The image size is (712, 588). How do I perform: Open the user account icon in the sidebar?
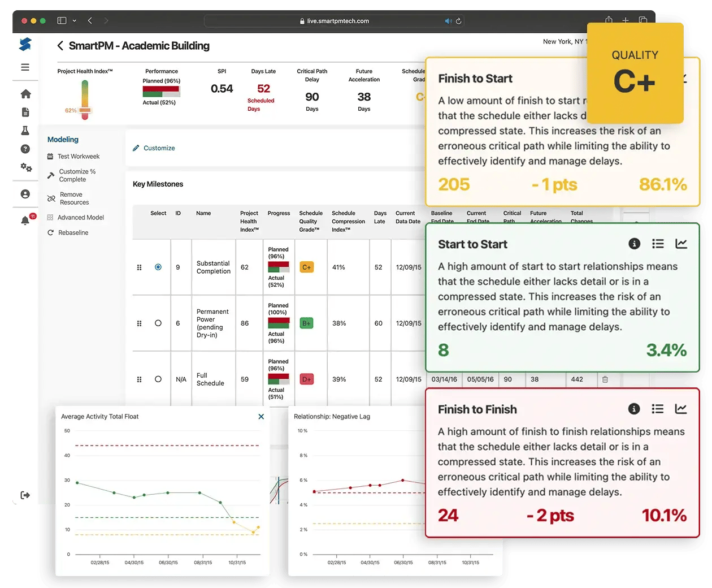tap(25, 194)
